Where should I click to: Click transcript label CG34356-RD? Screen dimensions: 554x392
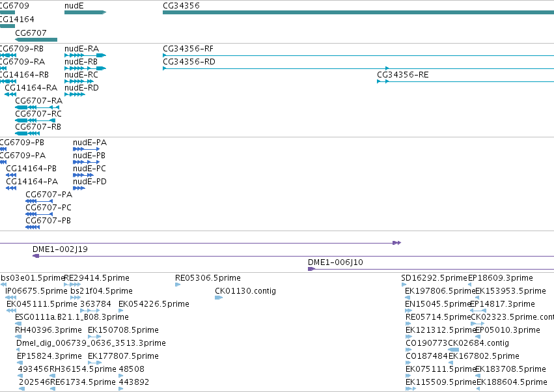tap(189, 61)
